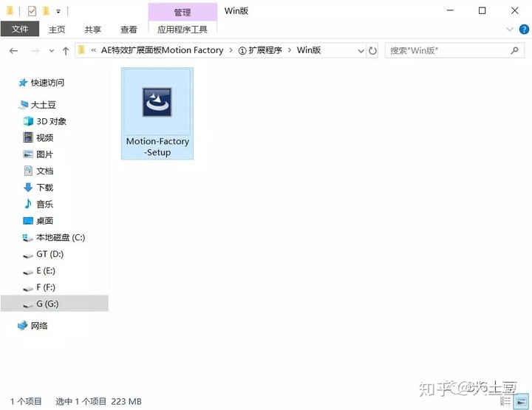This screenshot has height=410, width=532.
Task: Click the 网络 globe icon
Action: pos(22,326)
